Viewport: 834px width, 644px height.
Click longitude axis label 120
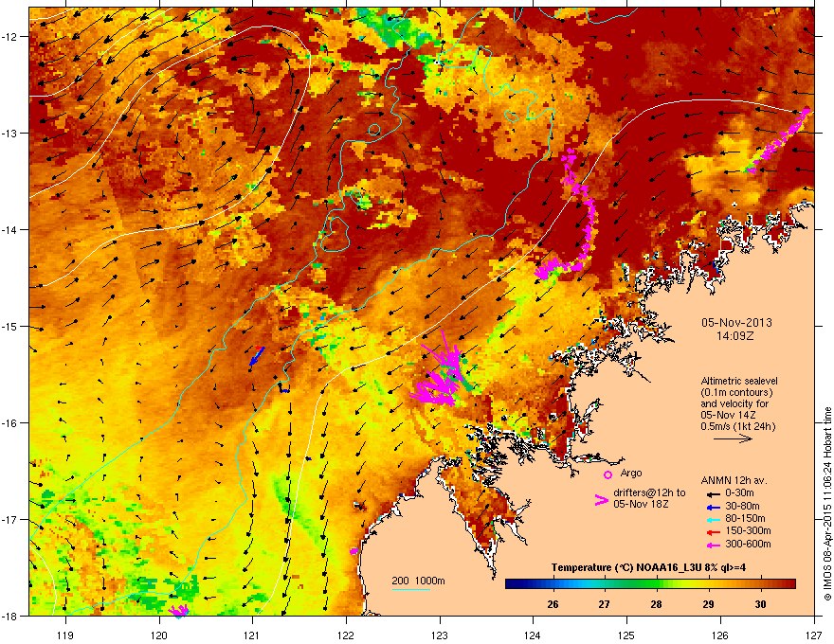[159, 635]
